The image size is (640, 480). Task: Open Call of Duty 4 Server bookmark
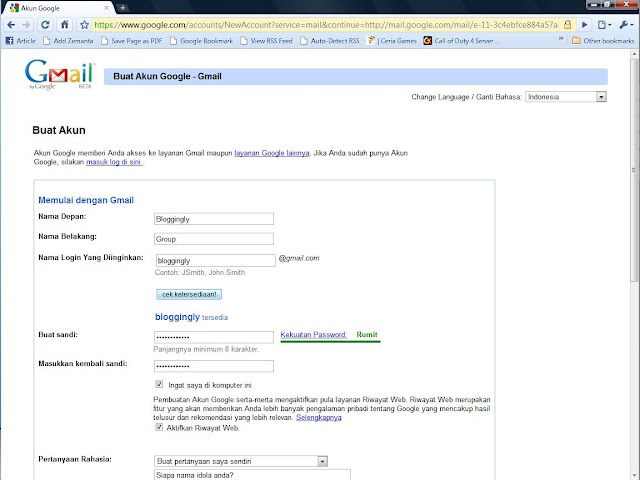pyautogui.click(x=461, y=41)
